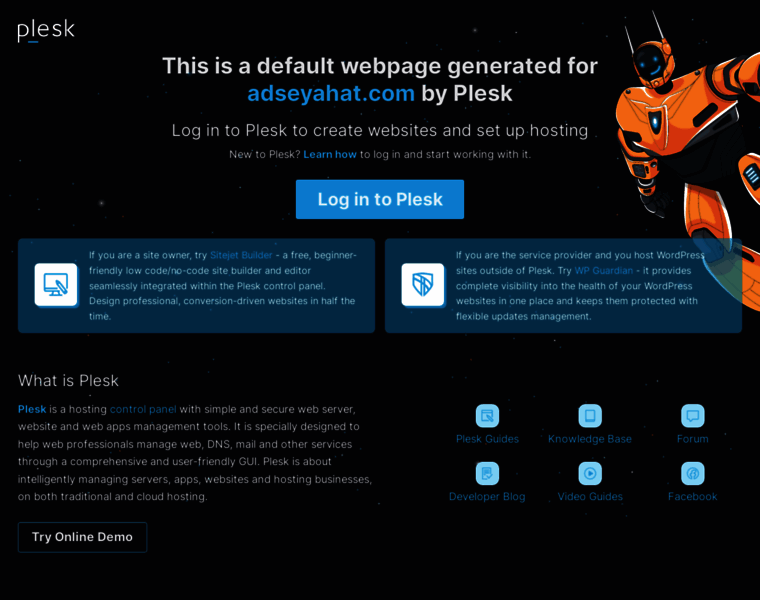Click the WP Guardian shield icon
Screen dimensions: 760x600
(423, 285)
